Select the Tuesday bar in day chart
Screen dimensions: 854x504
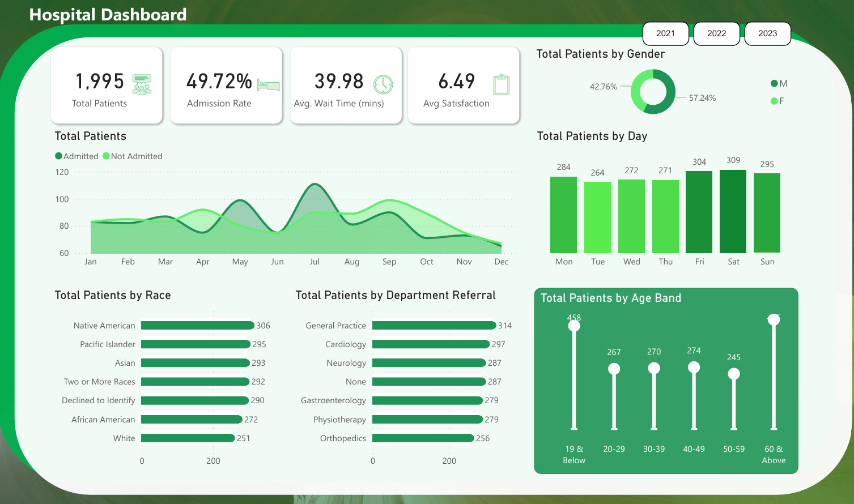tap(597, 217)
